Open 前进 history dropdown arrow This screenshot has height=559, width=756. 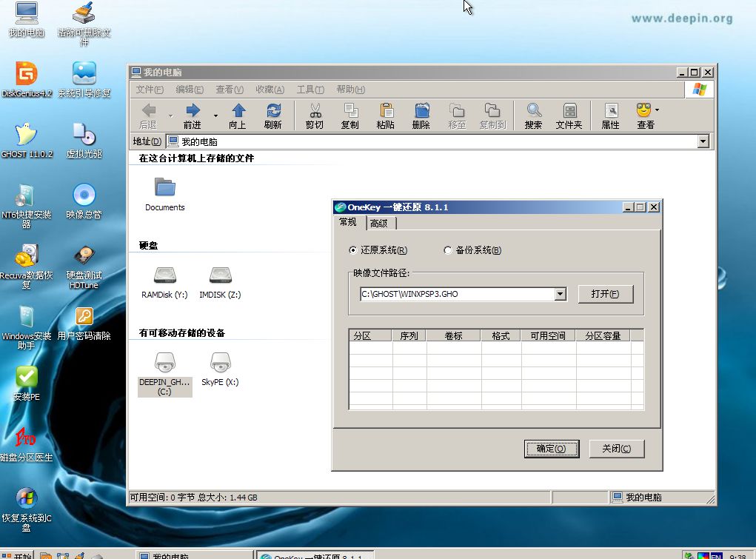[215, 116]
